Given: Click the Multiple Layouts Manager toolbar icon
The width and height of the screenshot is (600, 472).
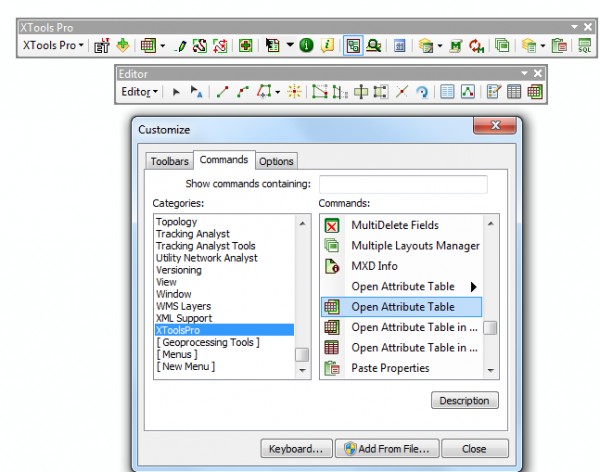Looking at the screenshot, I should tap(502, 46).
